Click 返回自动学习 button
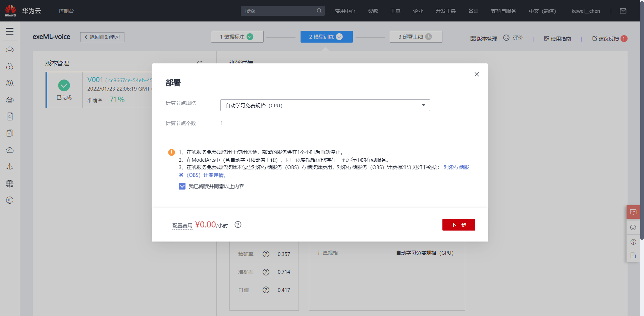Screen dimensions: 644x316 [102, 37]
